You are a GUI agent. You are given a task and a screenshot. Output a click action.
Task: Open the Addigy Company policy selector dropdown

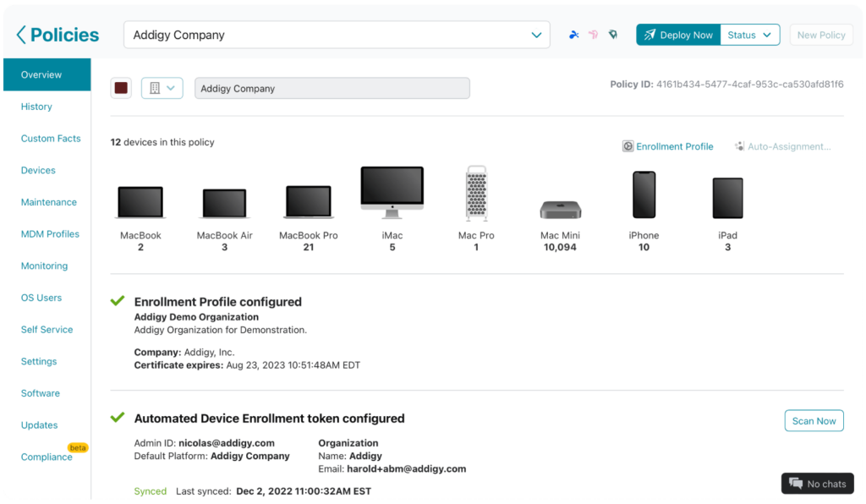pos(337,35)
